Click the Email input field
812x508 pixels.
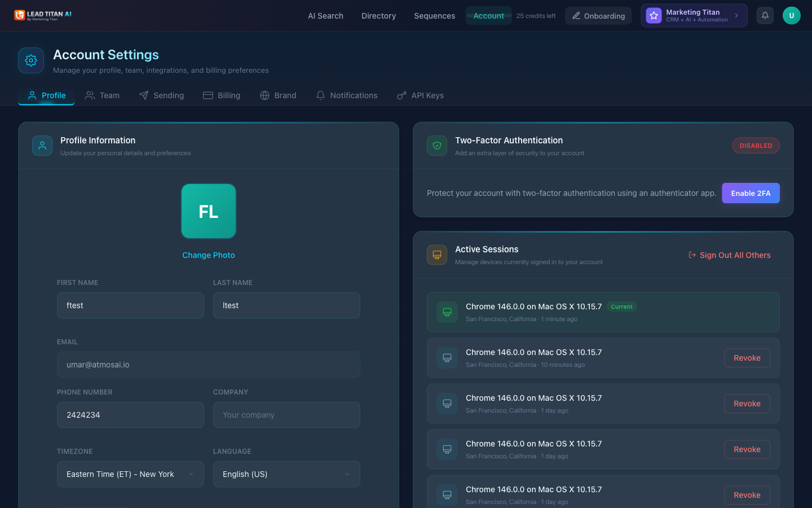click(x=209, y=365)
